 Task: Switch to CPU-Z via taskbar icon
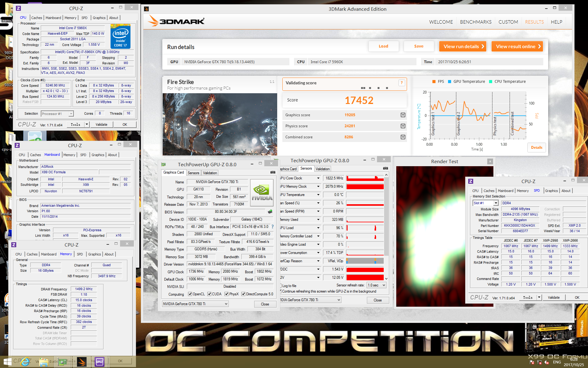(100, 362)
